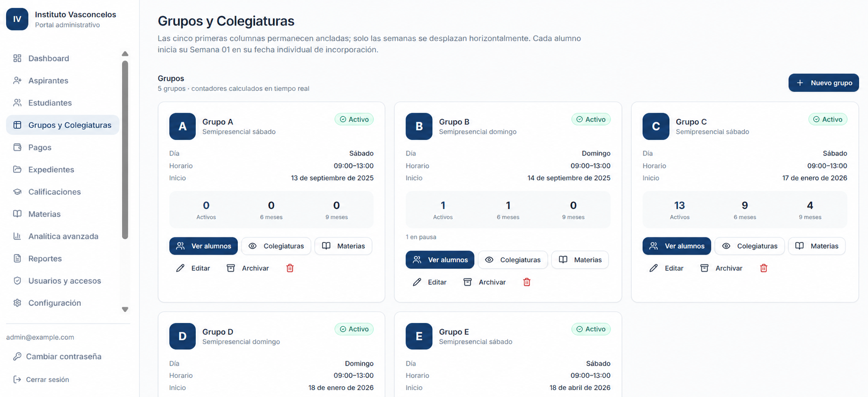This screenshot has height=397, width=868.
Task: Open Analítica avanzada
Action: click(63, 236)
